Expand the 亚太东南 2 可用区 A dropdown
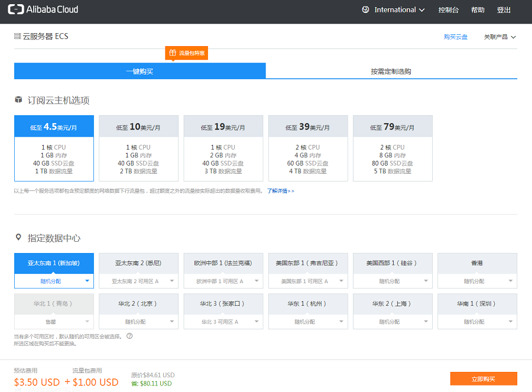Image resolution: width=532 pixels, height=392 pixels. pyautogui.click(x=138, y=281)
